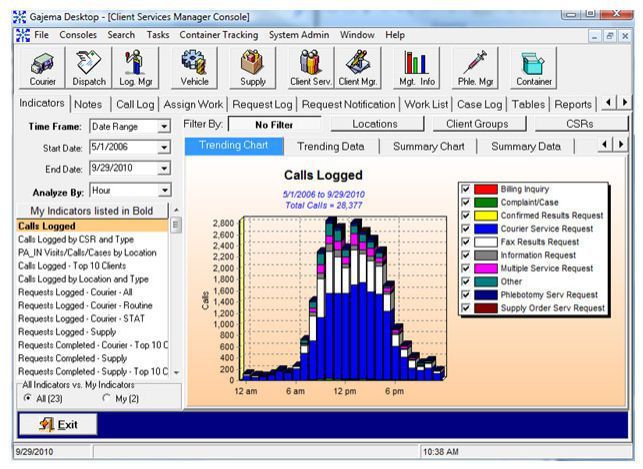643x469 pixels.
Task: Open the Tasks menu
Action: click(x=158, y=35)
